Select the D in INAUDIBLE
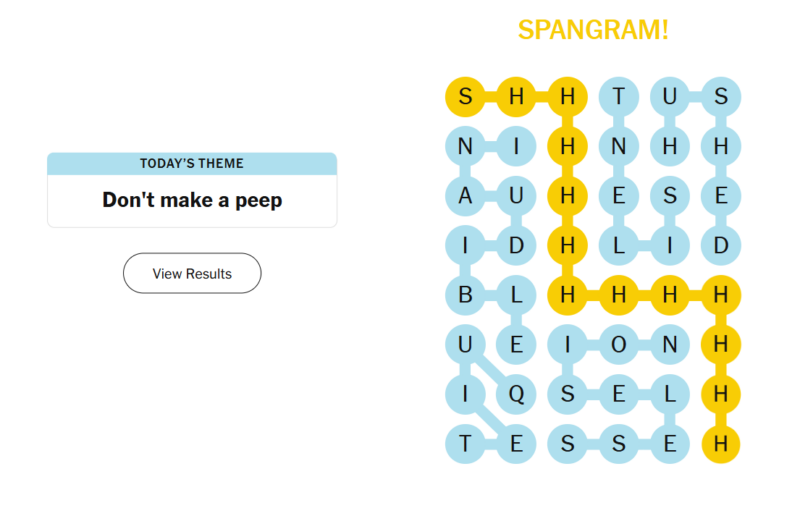Screen dimensions: 800x516 516,245
